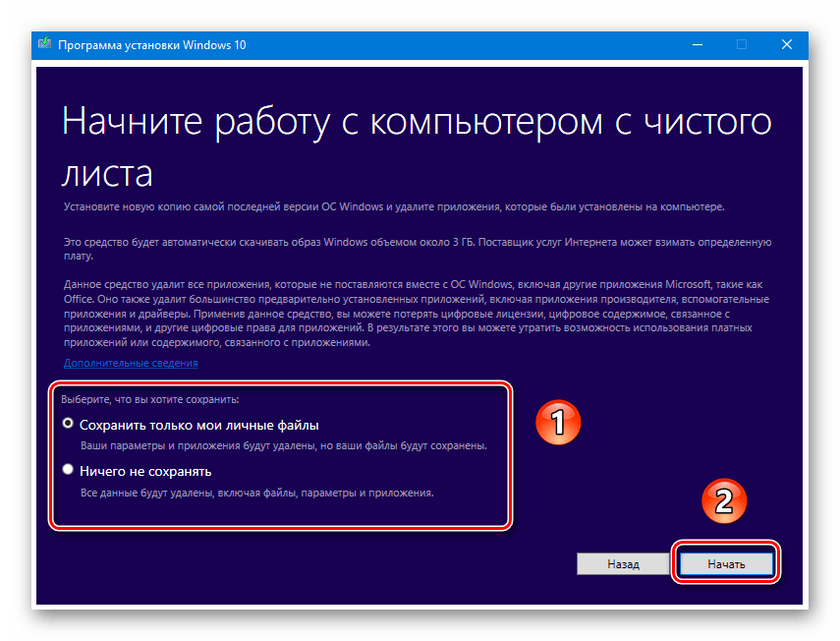Click the Windows Setup icon in title bar

45,44
